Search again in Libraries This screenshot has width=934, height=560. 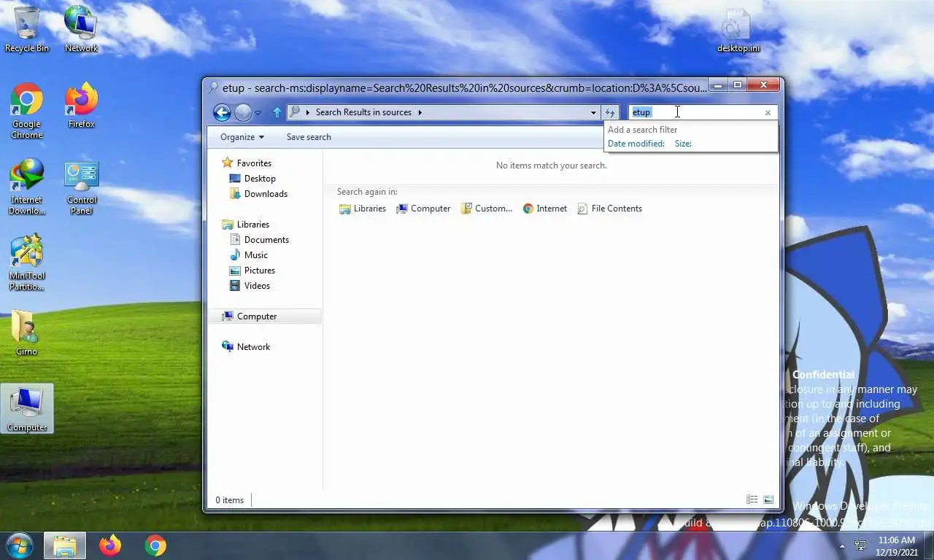(x=363, y=209)
